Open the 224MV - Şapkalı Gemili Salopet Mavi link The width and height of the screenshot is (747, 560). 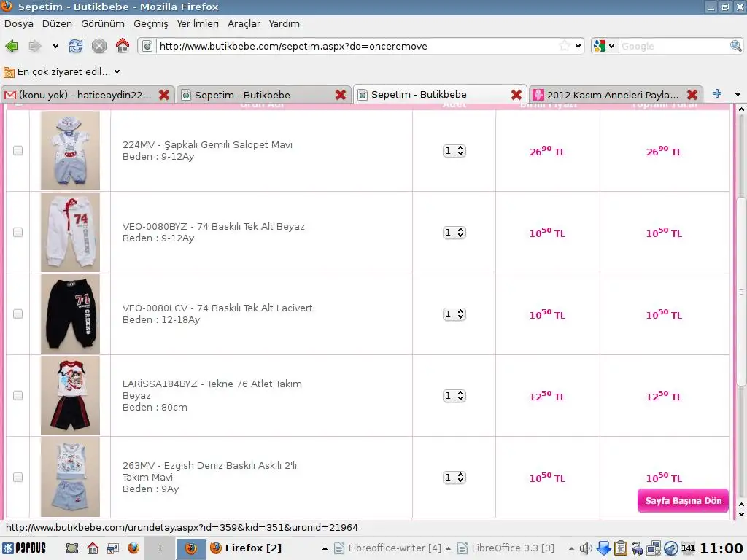207,145
